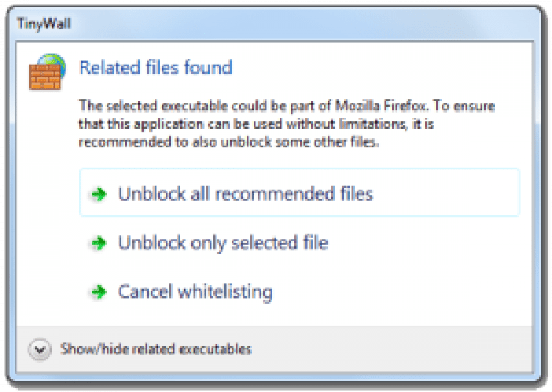The height and width of the screenshot is (392, 552).
Task: Choose Unblock only selected file
Action: pyautogui.click(x=223, y=243)
